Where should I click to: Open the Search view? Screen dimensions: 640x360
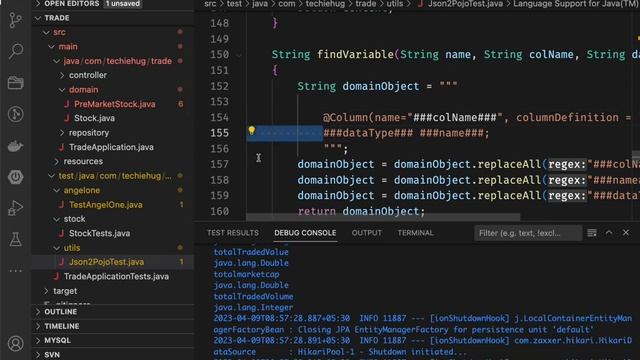click(x=16, y=51)
